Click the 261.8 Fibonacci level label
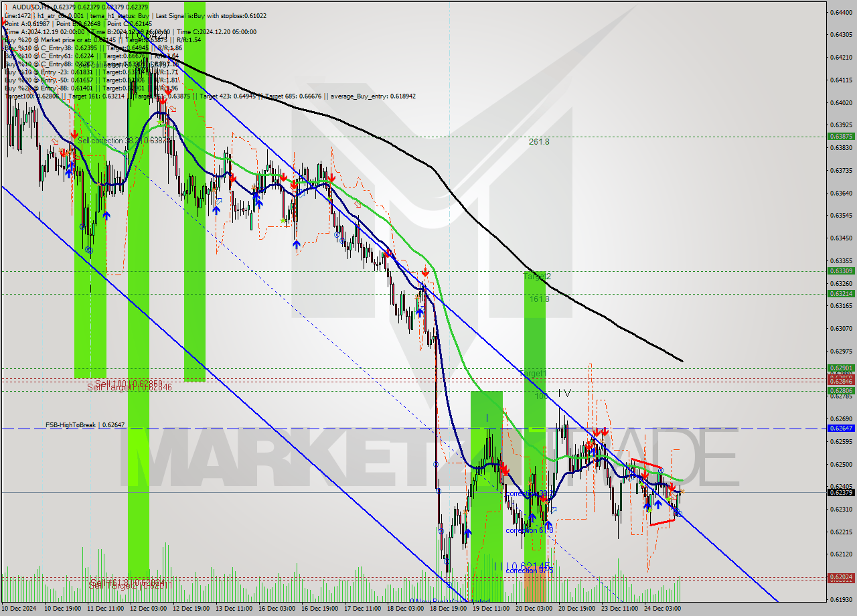 tap(538, 142)
